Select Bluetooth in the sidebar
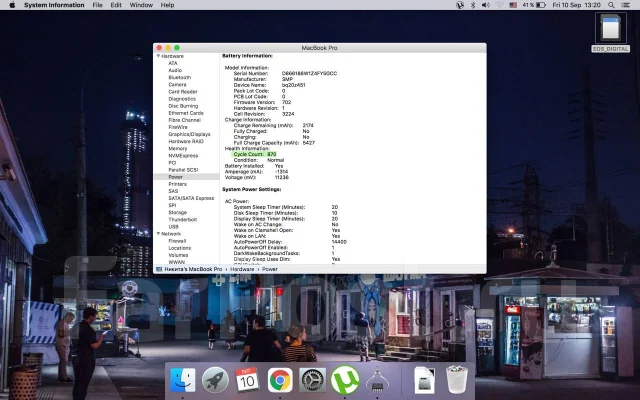This screenshot has width=640, height=400. point(180,78)
